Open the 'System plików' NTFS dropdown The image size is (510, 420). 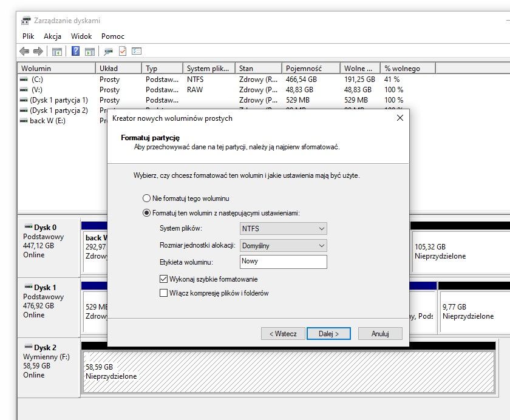[284, 229]
